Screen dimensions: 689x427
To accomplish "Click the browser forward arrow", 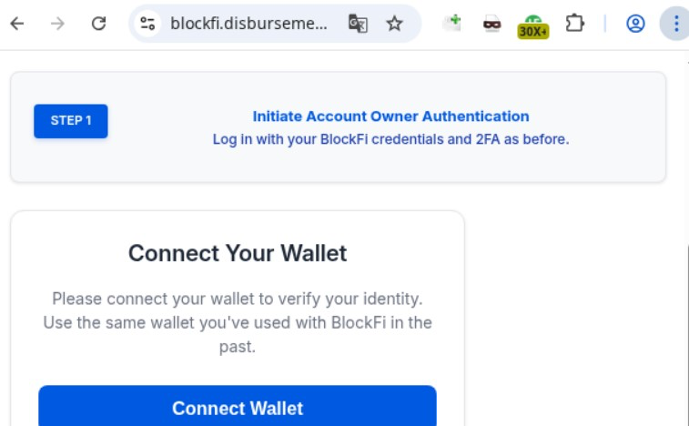I will tap(57, 23).
